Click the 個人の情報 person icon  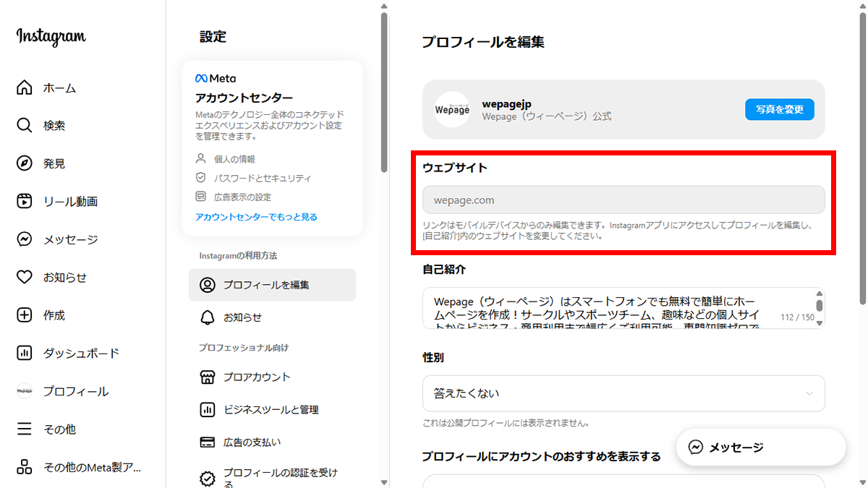tap(201, 158)
